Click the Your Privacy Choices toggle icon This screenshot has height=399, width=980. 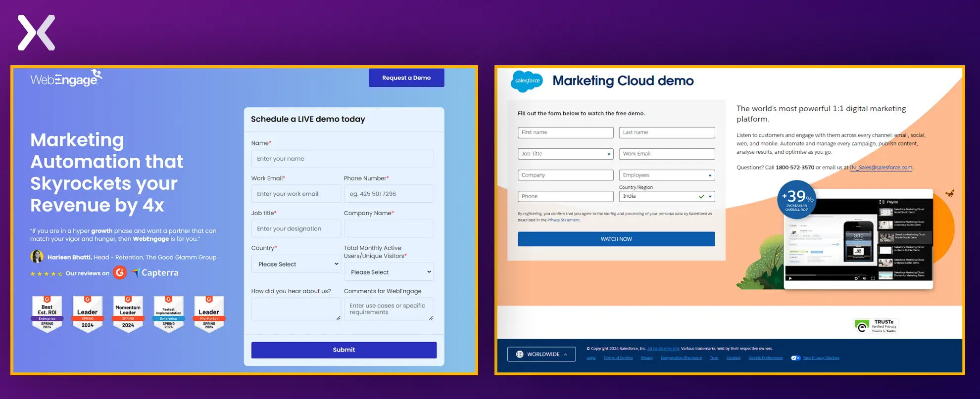click(795, 358)
